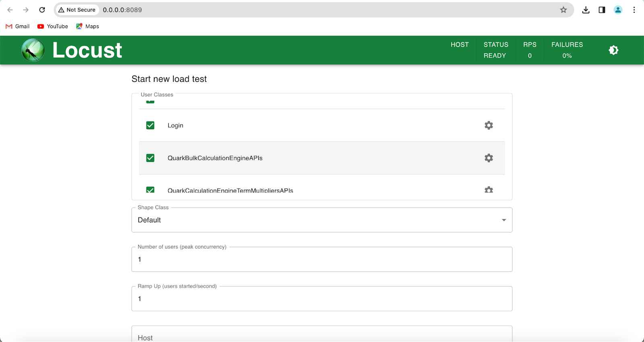Image resolution: width=644 pixels, height=342 pixels.
Task: Open Gmail bookmark
Action: pyautogui.click(x=18, y=26)
